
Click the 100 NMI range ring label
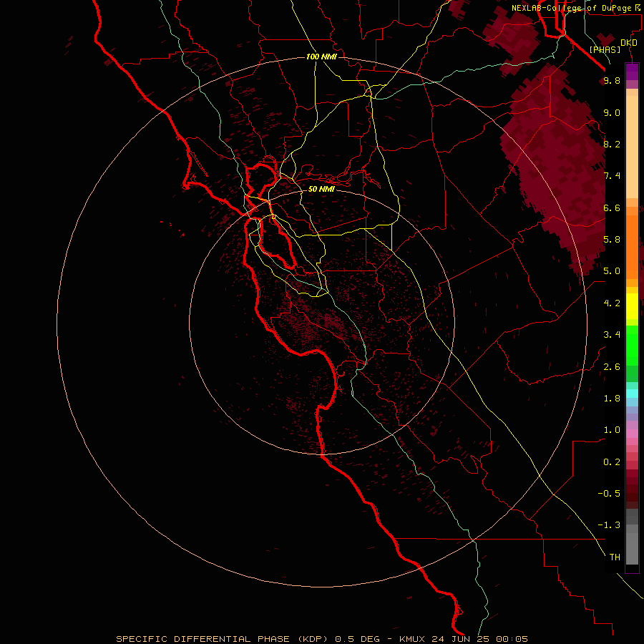pos(321,57)
